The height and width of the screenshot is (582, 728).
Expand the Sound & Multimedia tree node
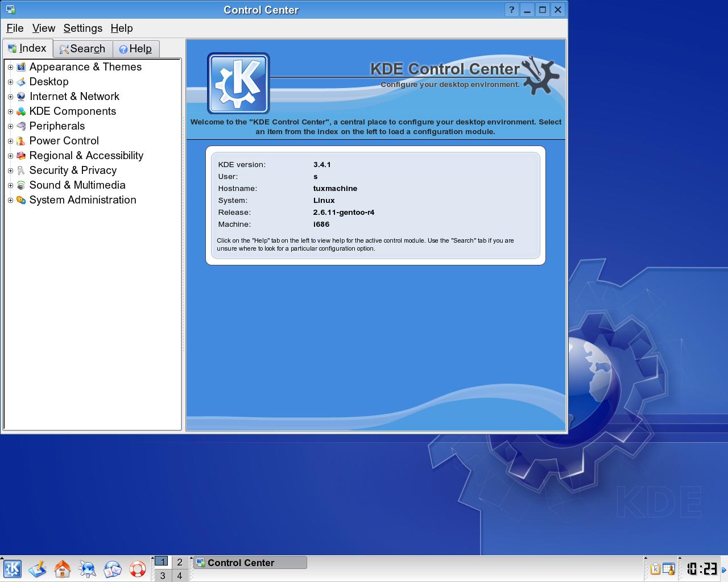(10, 185)
